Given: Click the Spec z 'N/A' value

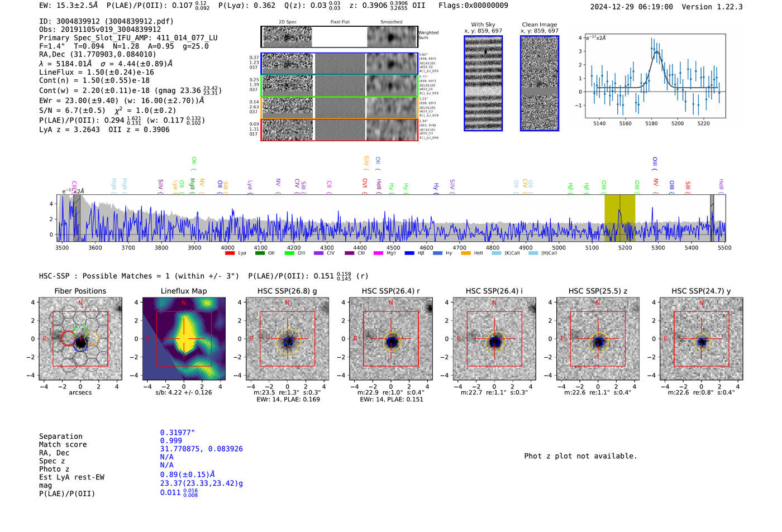Looking at the screenshot, I should coord(166,457).
